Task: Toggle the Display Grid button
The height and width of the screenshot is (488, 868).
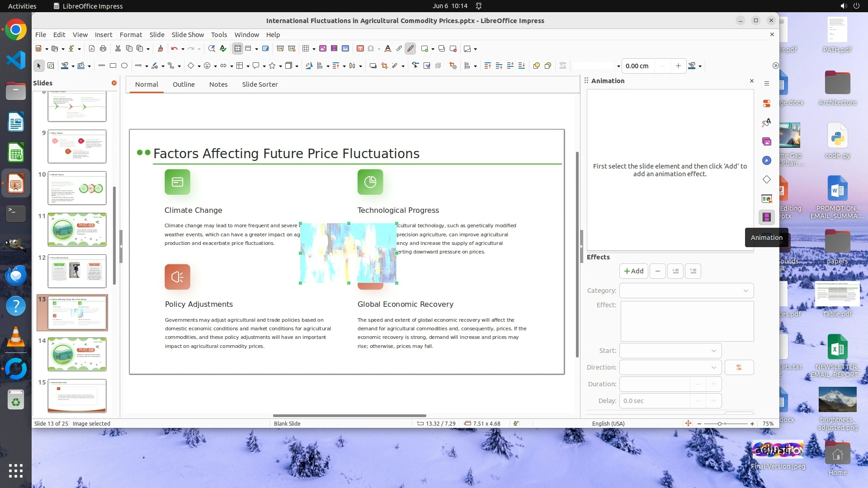Action: click(x=238, y=49)
